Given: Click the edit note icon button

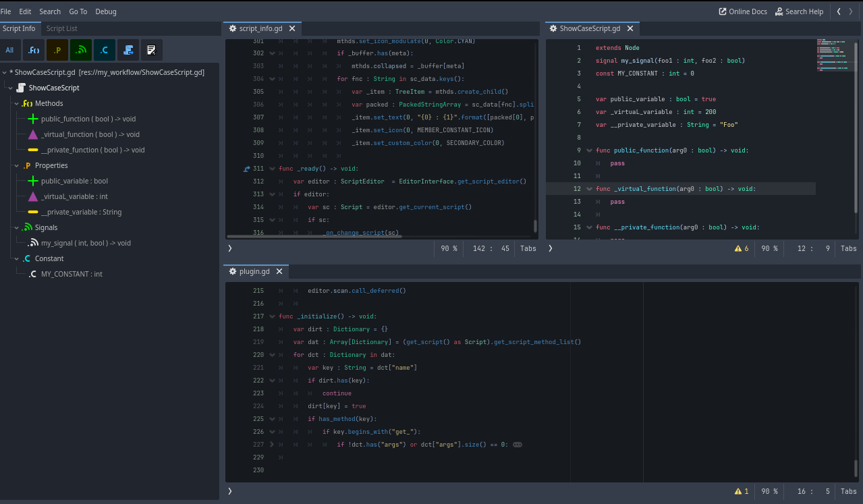Looking at the screenshot, I should (x=151, y=50).
